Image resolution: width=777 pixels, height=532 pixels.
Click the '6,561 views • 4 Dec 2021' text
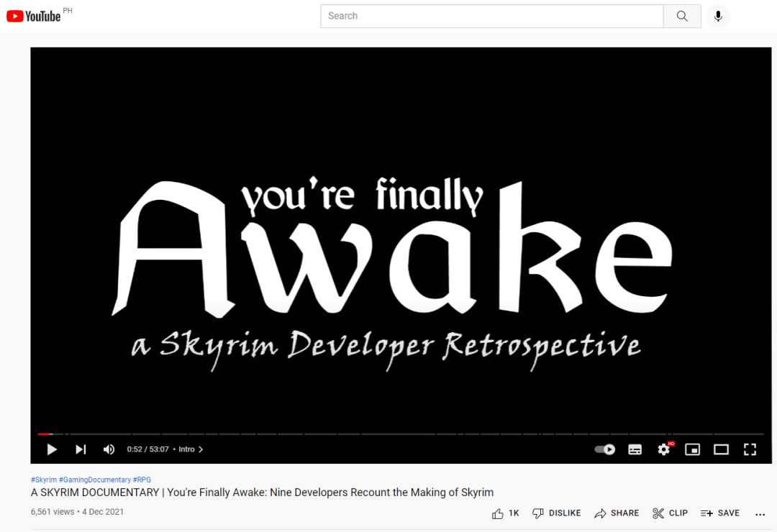click(77, 512)
